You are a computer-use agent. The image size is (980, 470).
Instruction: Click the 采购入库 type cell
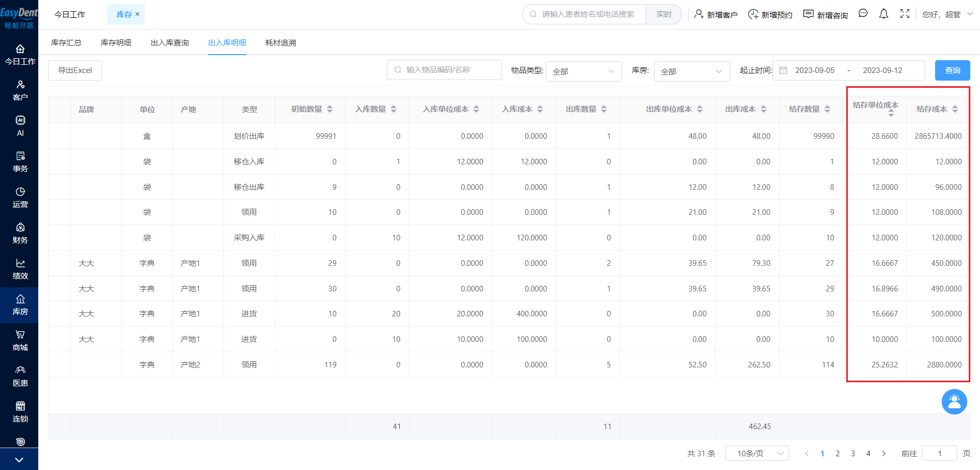249,238
